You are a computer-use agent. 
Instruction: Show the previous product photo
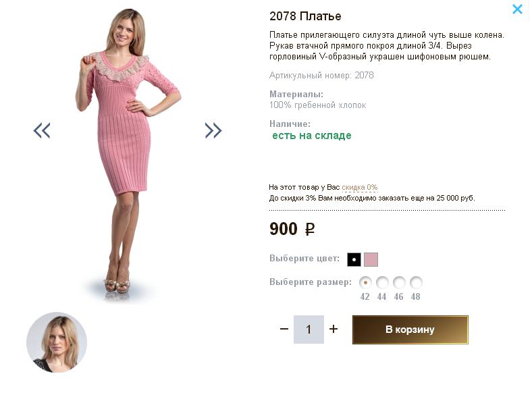pos(42,130)
